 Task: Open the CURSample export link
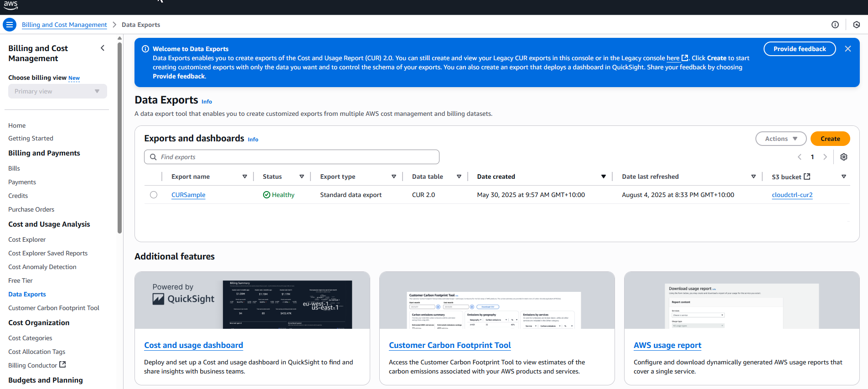[x=188, y=195]
